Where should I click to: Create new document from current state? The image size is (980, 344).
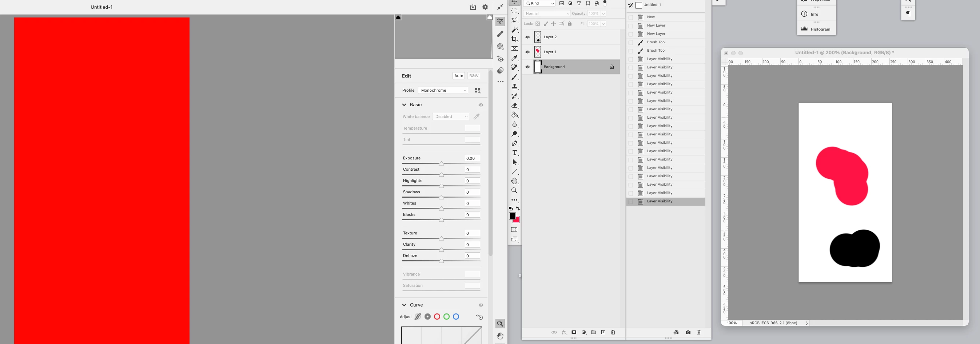(x=676, y=332)
